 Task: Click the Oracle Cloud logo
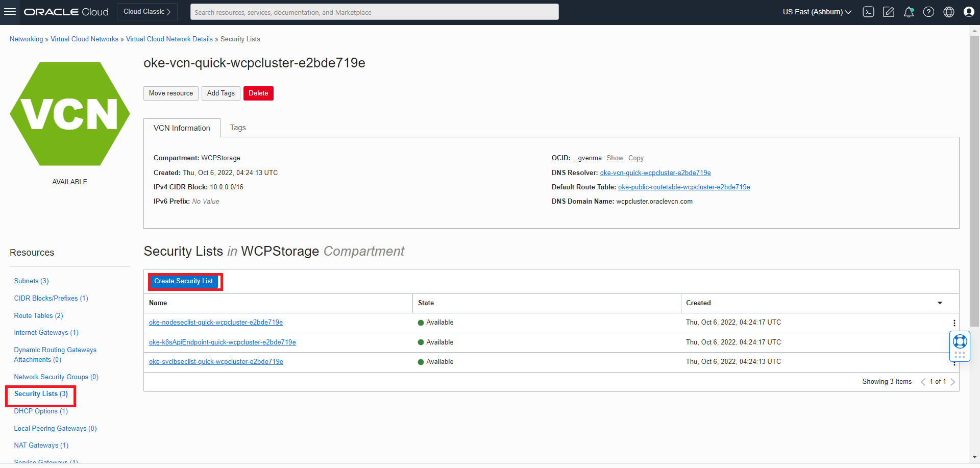66,12
